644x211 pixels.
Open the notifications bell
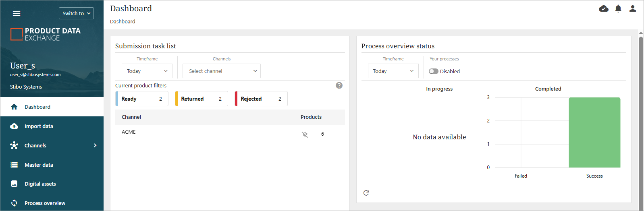coord(618,8)
